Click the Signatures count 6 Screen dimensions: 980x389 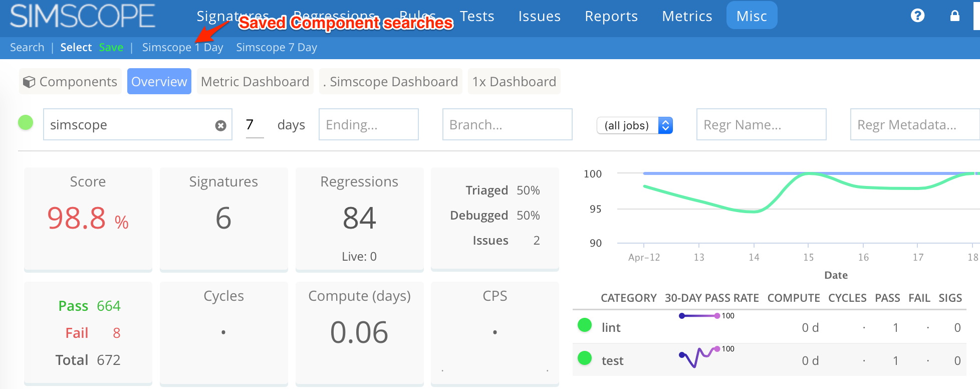pyautogui.click(x=223, y=218)
